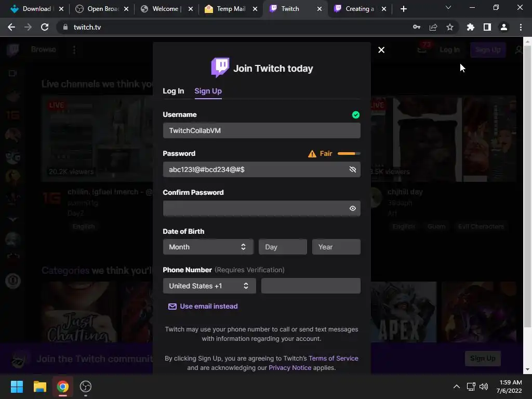Viewport: 532px width, 399px height.
Task: Click the Twitch logo in dialog header
Action: coord(220,68)
